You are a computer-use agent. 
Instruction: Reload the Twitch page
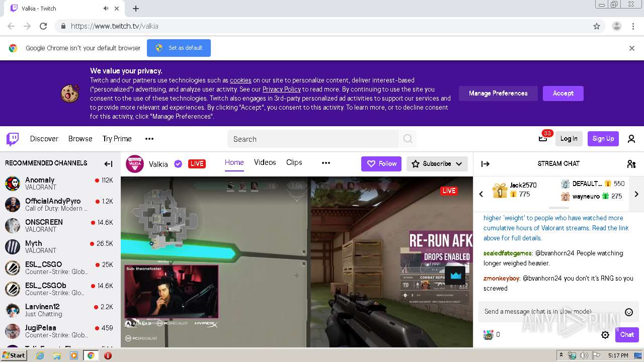coord(43,26)
